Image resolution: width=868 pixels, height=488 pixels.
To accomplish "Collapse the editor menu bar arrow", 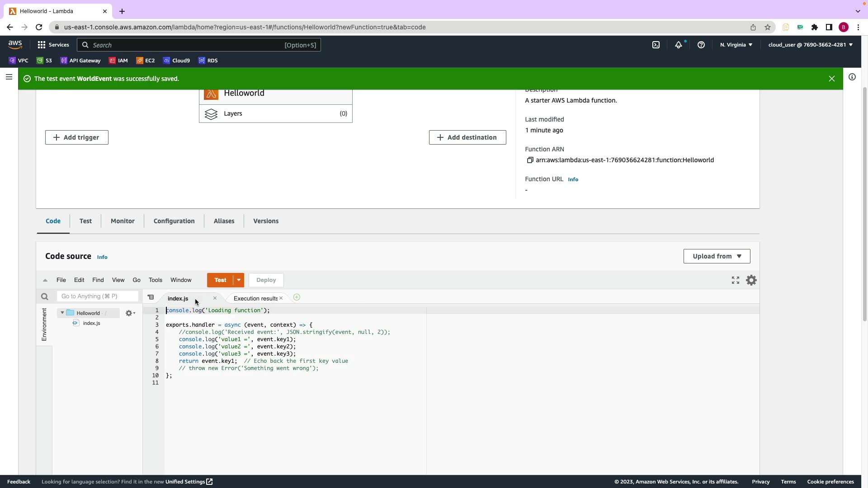I will coord(45,281).
